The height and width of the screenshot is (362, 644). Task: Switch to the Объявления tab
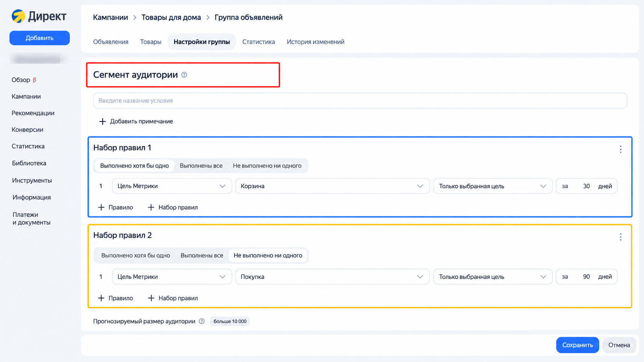[x=111, y=42]
